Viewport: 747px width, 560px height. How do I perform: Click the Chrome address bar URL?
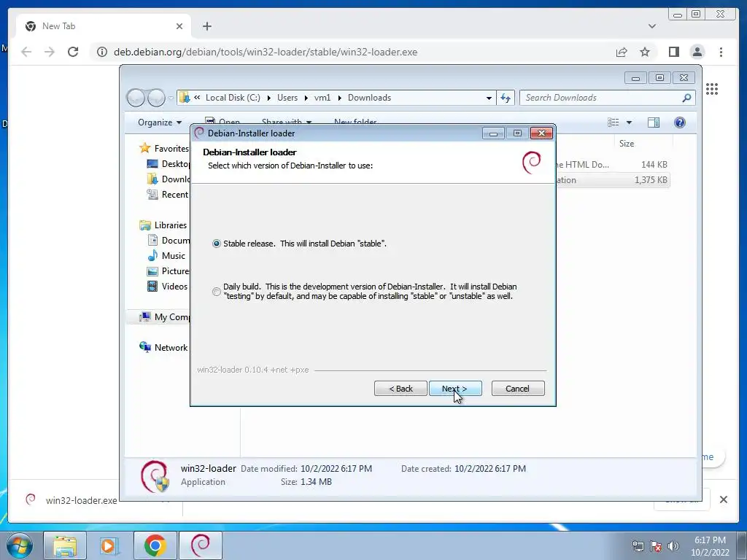point(266,52)
